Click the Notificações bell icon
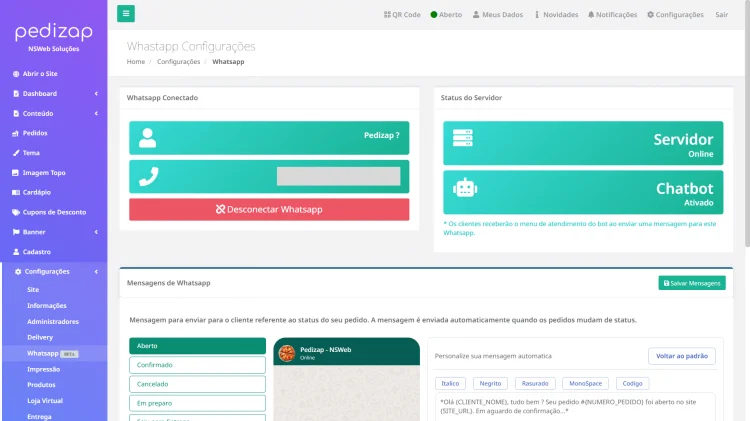This screenshot has width=750, height=421. [x=591, y=15]
